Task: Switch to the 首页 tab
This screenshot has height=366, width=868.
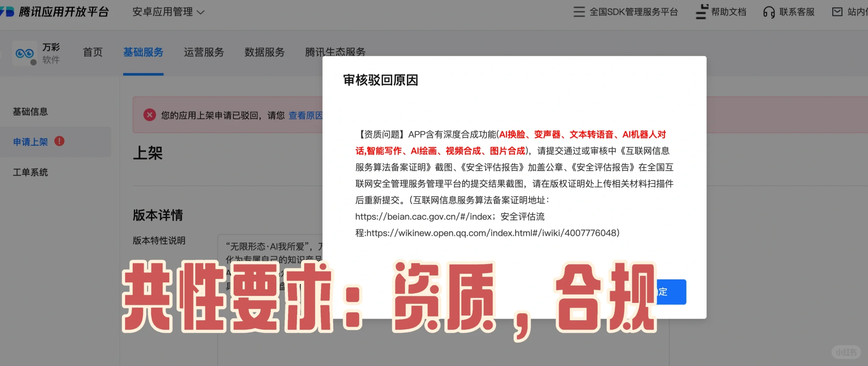Action: (x=92, y=52)
